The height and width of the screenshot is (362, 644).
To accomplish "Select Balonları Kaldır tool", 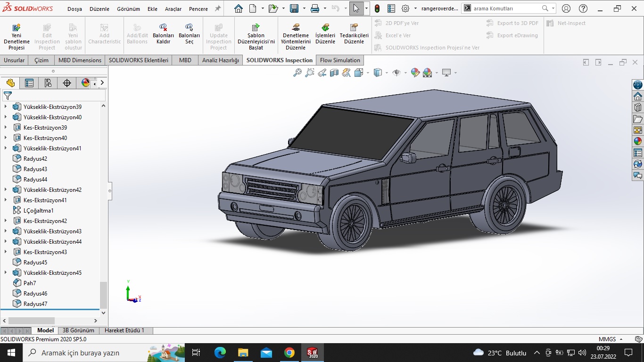I will 163,28.
